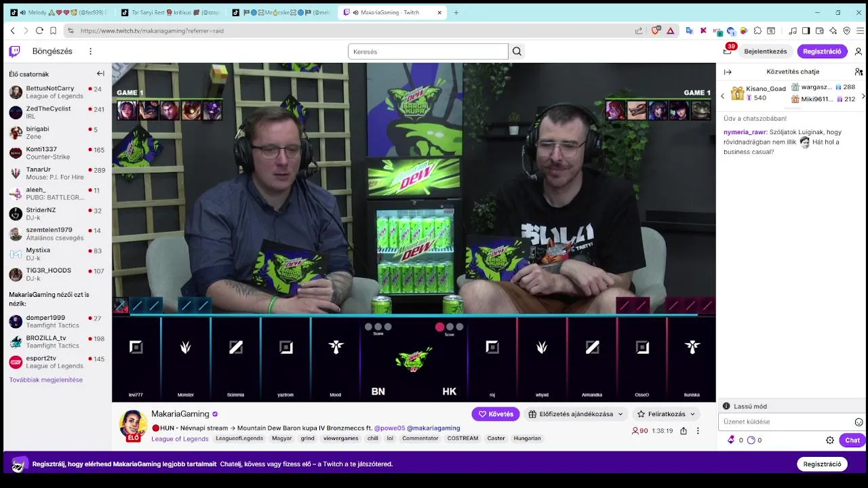Click the search magnifier button
This screenshot has width=868, height=488.
click(517, 52)
